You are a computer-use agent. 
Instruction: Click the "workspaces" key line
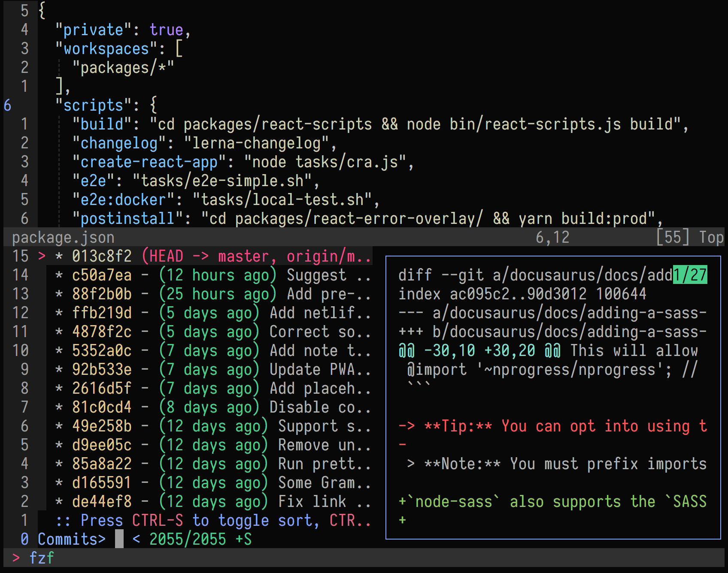pos(119,48)
